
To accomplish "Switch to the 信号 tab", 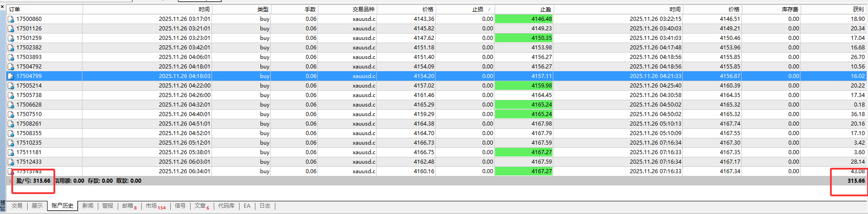I will [180, 206].
